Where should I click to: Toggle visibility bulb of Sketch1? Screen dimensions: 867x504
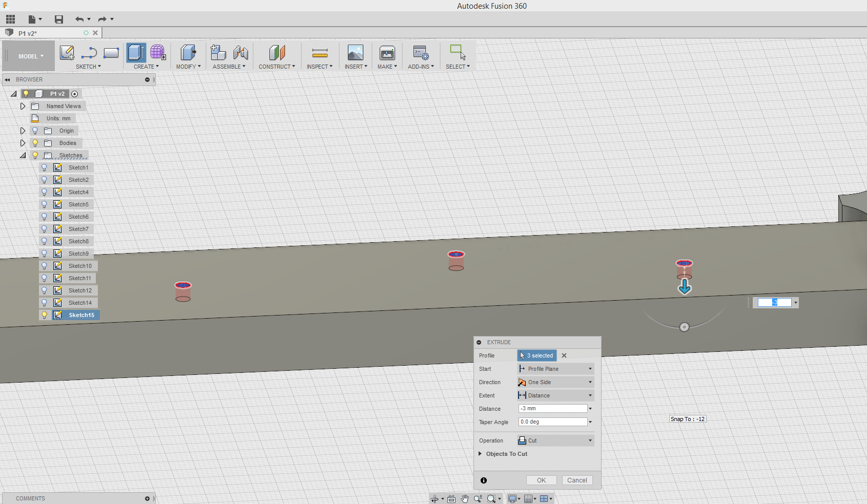(45, 167)
